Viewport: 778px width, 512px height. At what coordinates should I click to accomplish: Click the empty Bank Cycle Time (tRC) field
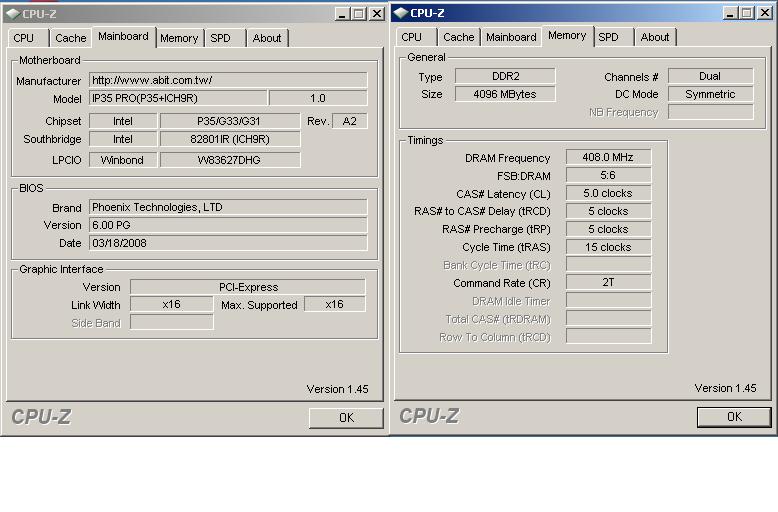(x=608, y=264)
